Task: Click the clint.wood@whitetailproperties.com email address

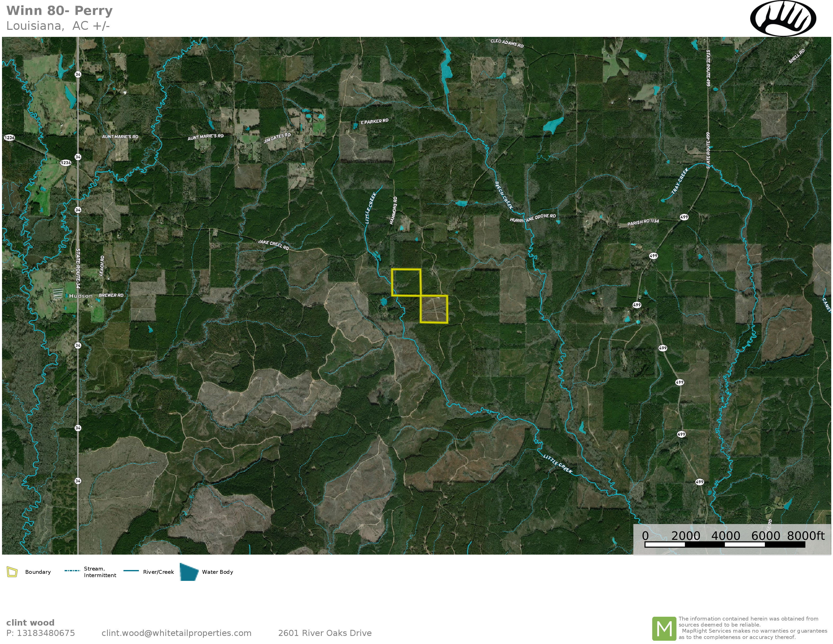Action: click(176, 633)
